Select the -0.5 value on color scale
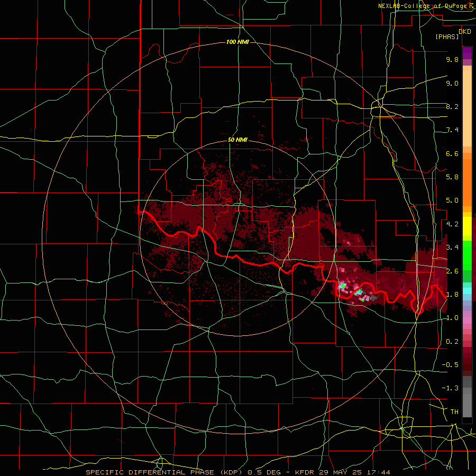 point(450,365)
